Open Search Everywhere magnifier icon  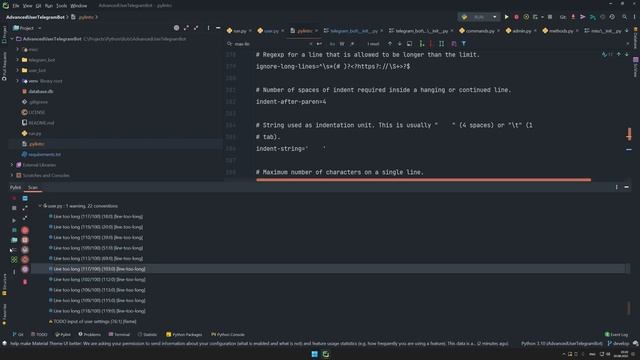(x=624, y=17)
